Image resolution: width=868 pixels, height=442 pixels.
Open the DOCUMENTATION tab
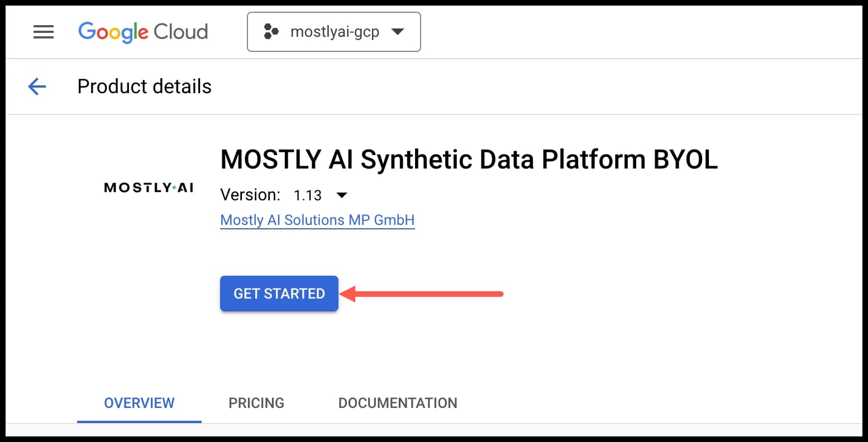397,403
